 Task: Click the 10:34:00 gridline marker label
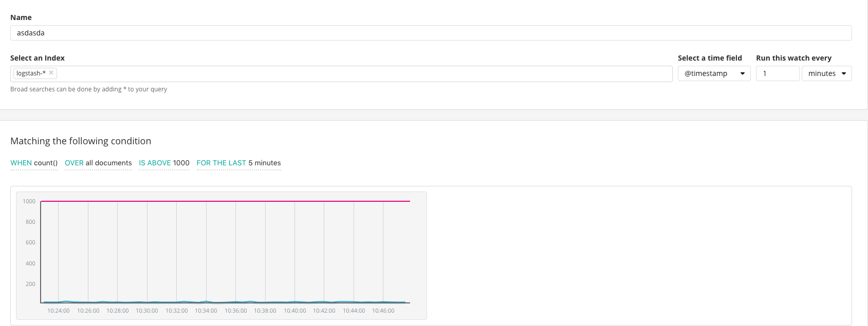coord(206,311)
